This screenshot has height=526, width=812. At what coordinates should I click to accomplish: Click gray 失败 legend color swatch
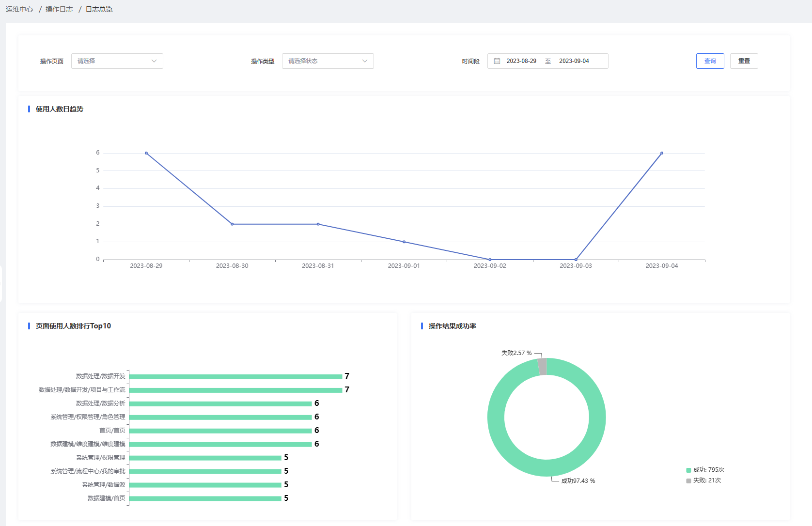point(688,481)
